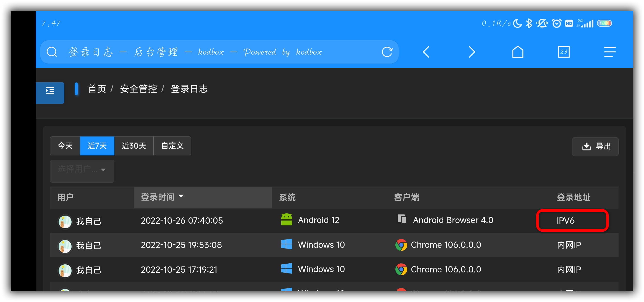Tap the HD call status icon
The height and width of the screenshot is (302, 644).
point(569,23)
